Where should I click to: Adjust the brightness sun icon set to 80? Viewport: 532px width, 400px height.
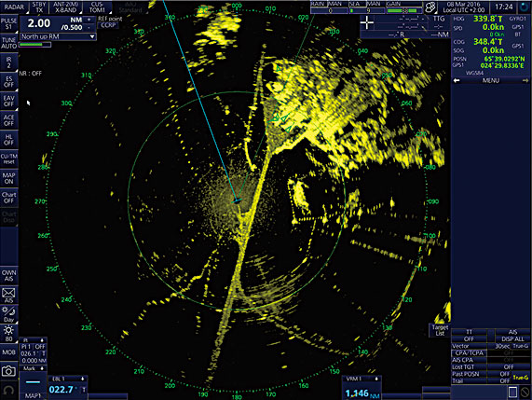[x=8, y=333]
